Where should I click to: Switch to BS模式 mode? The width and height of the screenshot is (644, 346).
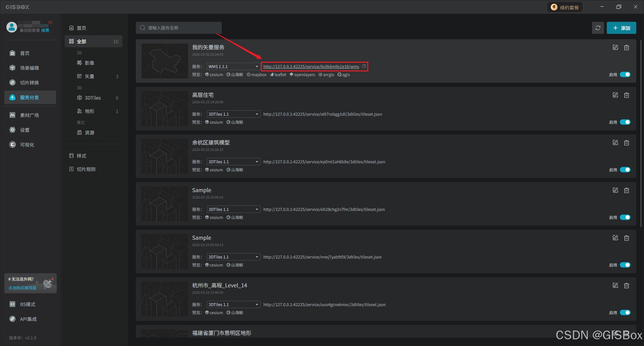[x=30, y=304]
